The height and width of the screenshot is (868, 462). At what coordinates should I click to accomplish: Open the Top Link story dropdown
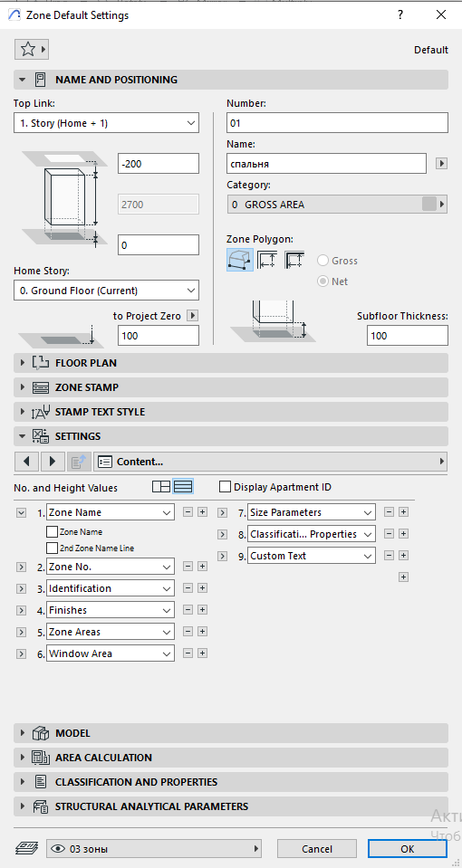click(106, 123)
